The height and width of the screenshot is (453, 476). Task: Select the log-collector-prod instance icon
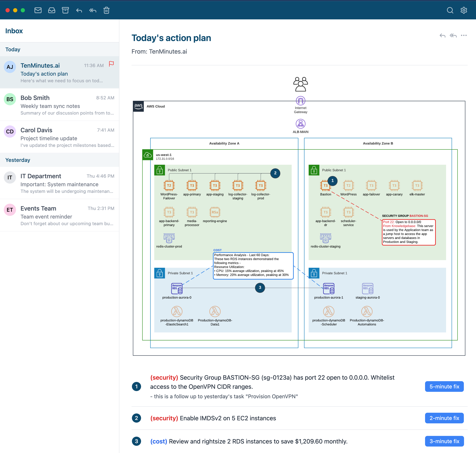261,186
